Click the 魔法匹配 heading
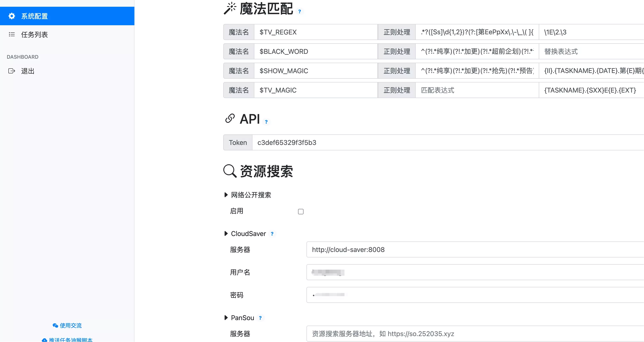This screenshot has height=342, width=644. [x=266, y=9]
